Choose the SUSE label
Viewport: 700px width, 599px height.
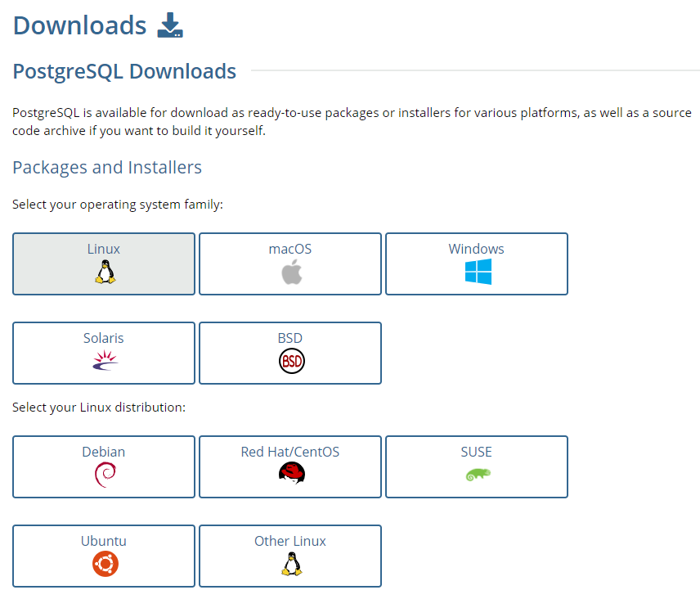[476, 452]
